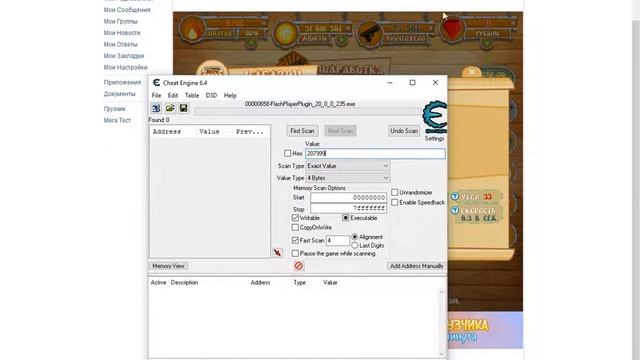Open 'Мои Ответы' in sidebar
The width and height of the screenshot is (640, 360).
[120, 44]
